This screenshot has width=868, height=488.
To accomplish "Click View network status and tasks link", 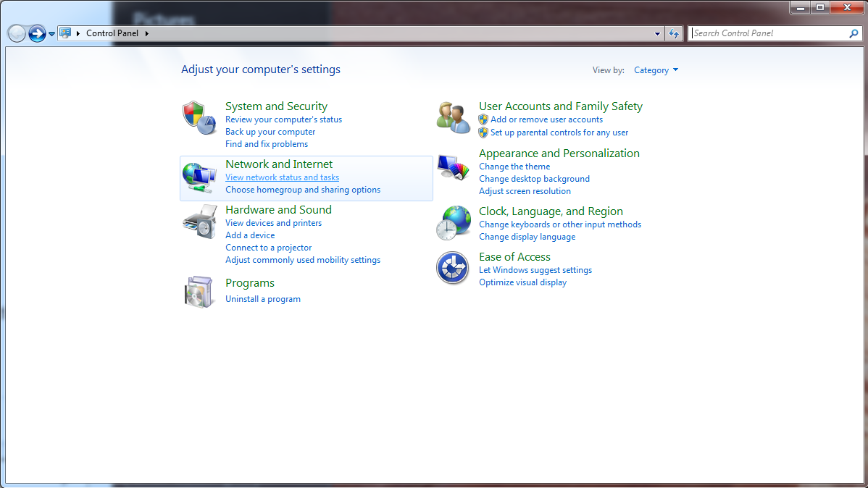I will tap(282, 177).
